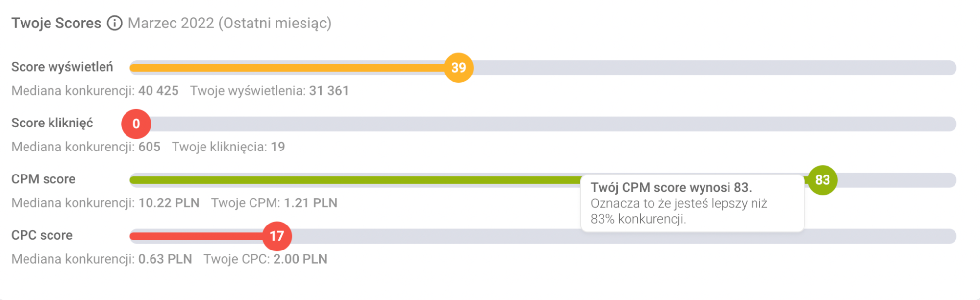Image resolution: width=980 pixels, height=300 pixels.
Task: Click the Twoje kliknięcia 19 value
Action: [228, 147]
